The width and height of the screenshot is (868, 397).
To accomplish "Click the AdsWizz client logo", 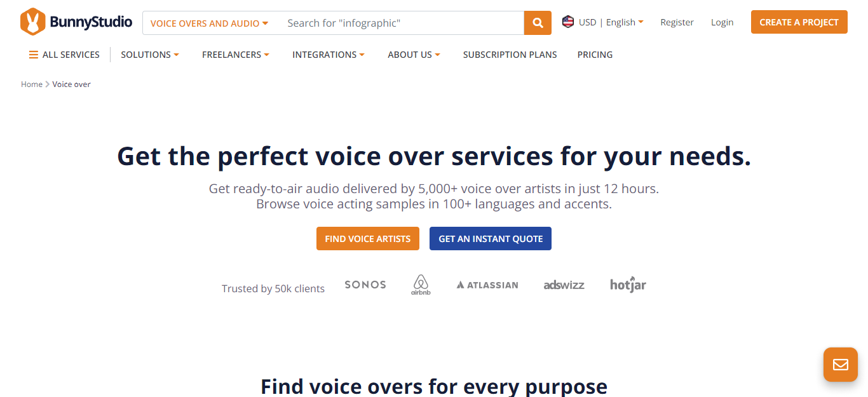I will pos(564,285).
